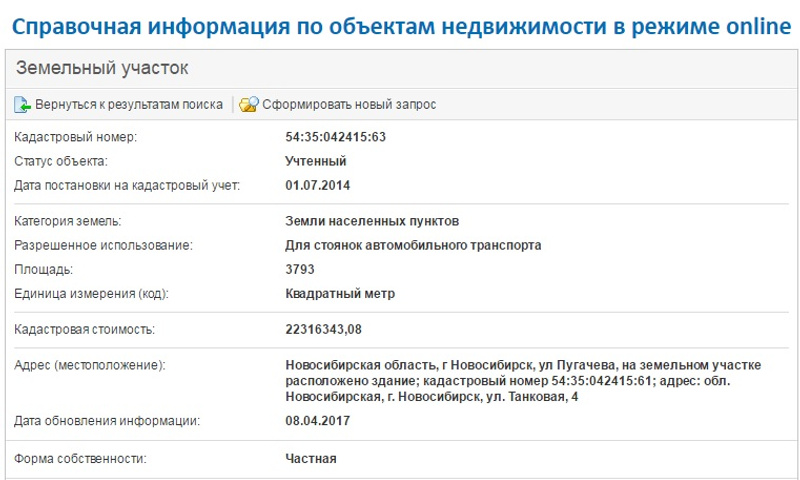The image size is (800, 480).
Task: Click the 'Форма собственности:' field label
Action: point(80,459)
